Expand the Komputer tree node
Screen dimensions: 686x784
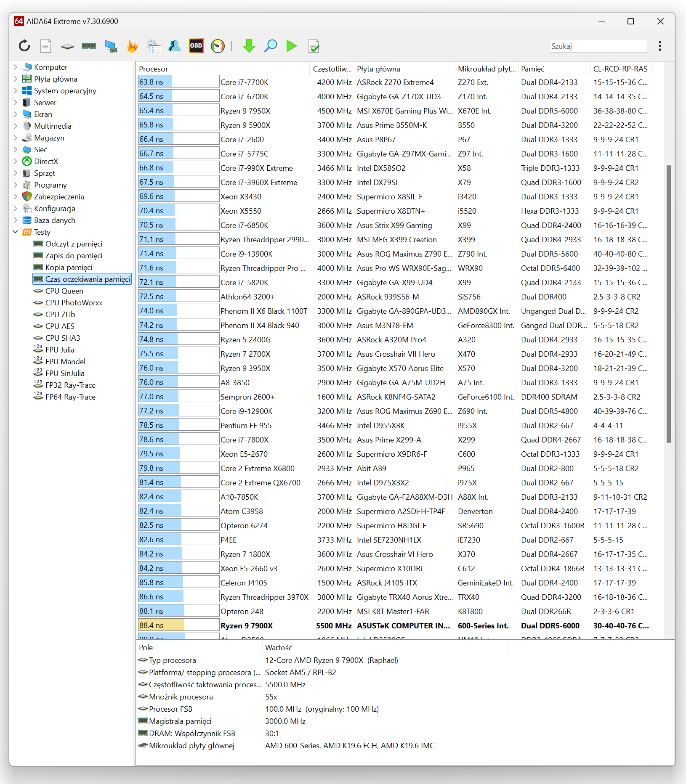16,67
